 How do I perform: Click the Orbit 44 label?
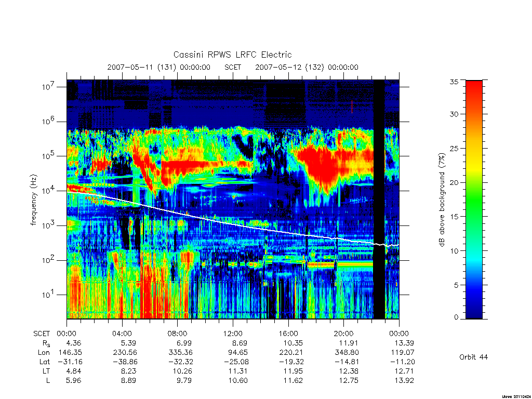pyautogui.click(x=473, y=357)
